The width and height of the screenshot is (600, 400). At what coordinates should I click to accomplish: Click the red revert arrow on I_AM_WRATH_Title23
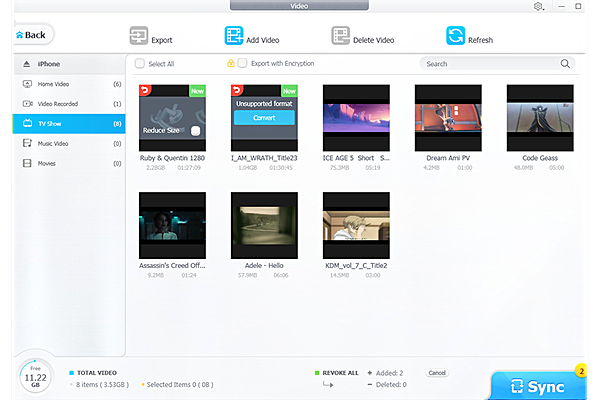click(x=237, y=90)
